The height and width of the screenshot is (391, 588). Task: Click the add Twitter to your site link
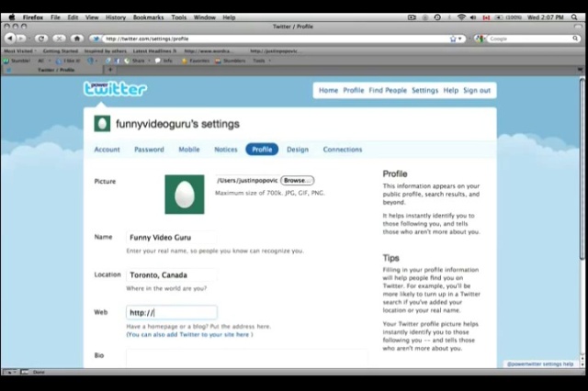point(189,334)
